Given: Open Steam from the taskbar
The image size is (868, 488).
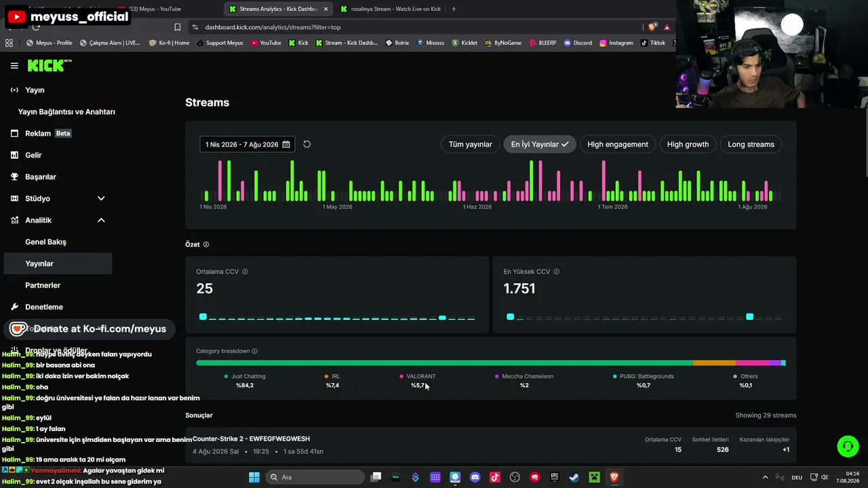Looking at the screenshot, I should point(574,477).
